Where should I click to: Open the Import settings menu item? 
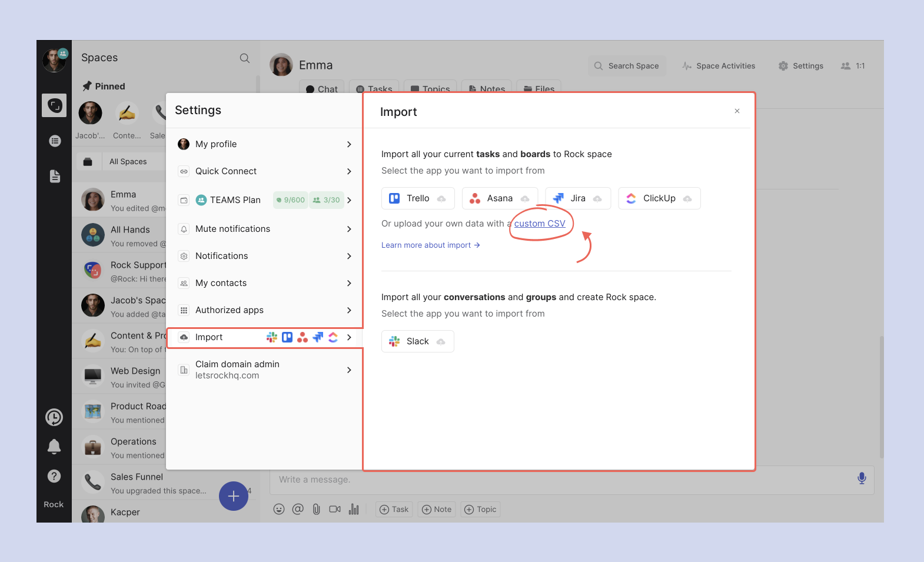264,337
